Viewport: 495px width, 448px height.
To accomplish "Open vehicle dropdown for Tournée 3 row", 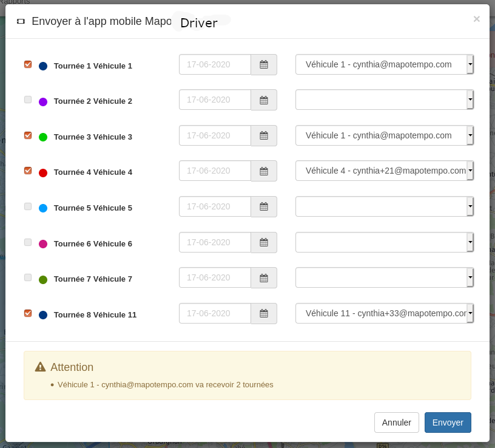I will [385, 135].
